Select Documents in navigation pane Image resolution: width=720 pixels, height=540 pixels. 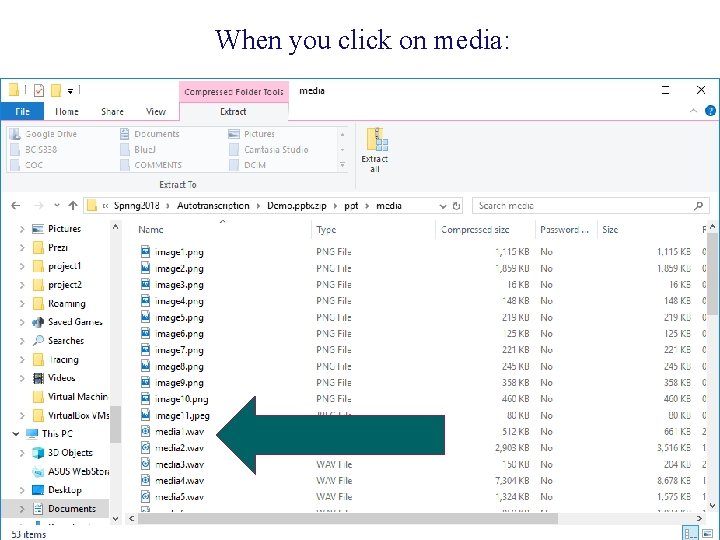(64, 509)
